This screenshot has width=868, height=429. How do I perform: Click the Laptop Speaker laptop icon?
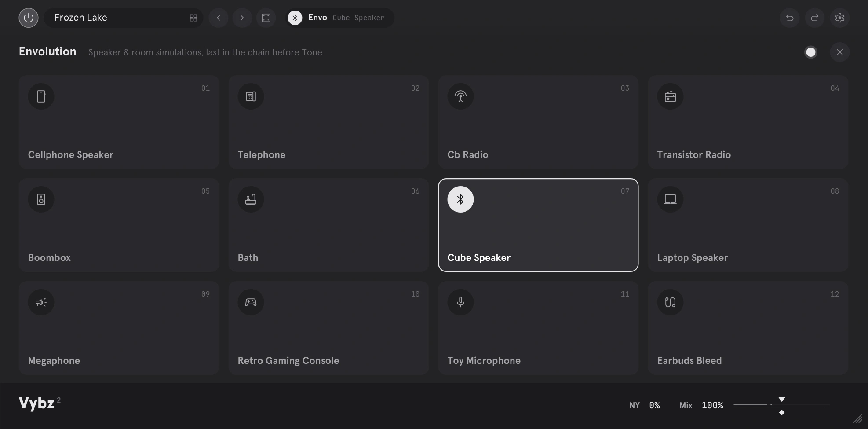671,199
